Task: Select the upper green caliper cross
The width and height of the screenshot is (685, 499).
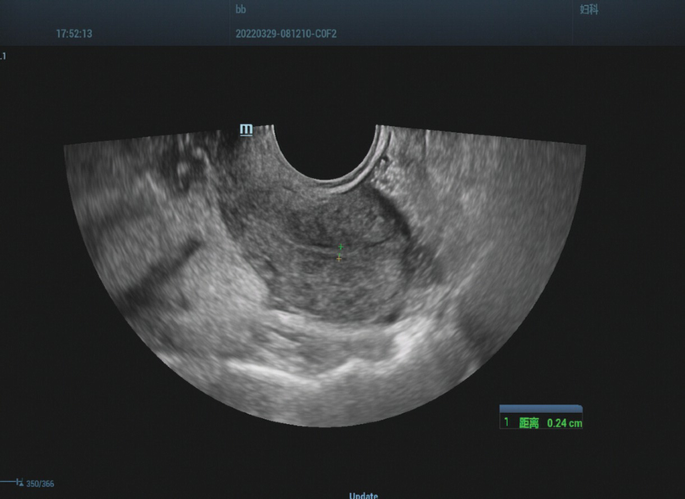Action: coord(341,247)
